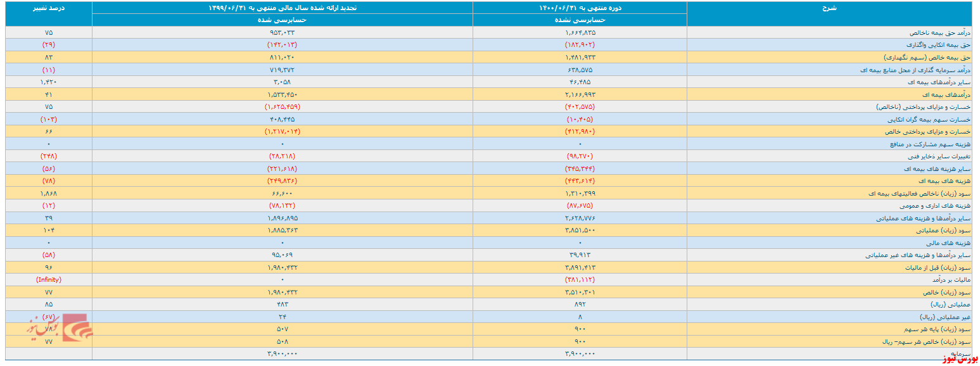This screenshot has height=366, width=980.
Task: Click row label 'خسارت و مزایای پرداختی خالص'
Action: coord(928,132)
